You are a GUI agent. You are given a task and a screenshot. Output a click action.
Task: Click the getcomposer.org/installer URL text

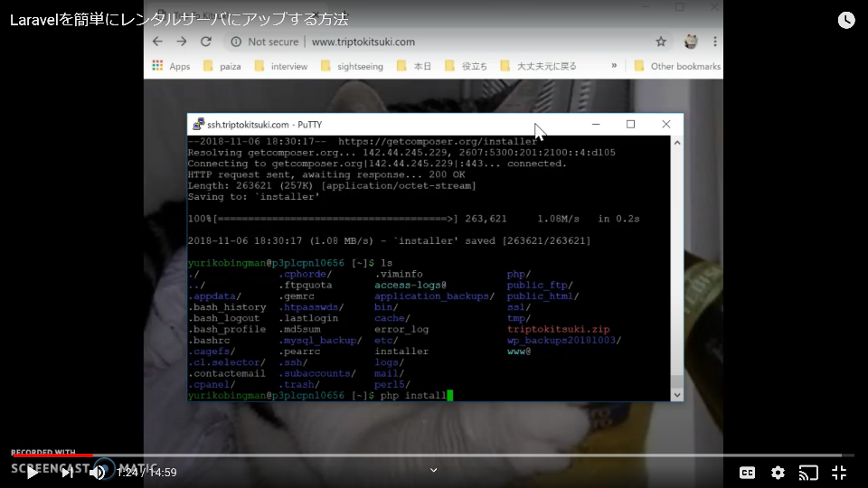coord(438,142)
